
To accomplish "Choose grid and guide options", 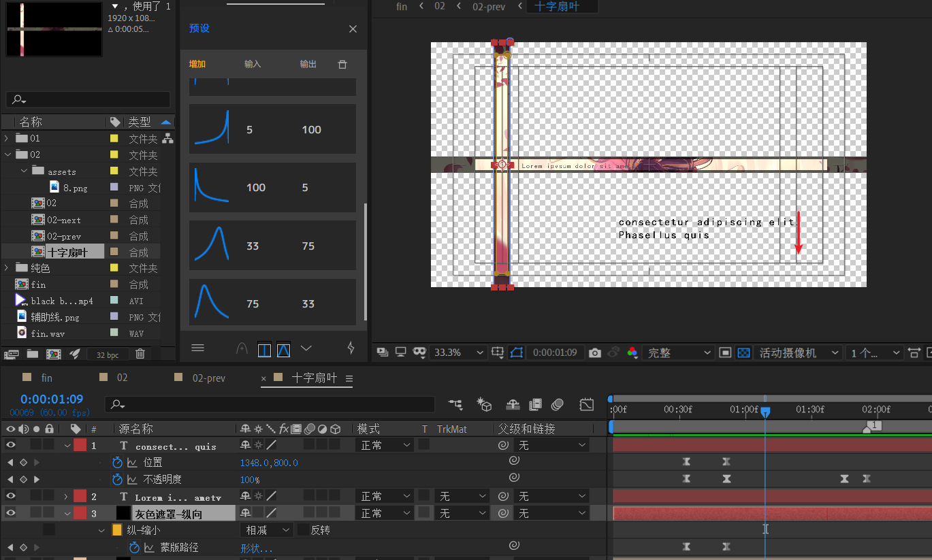I will pyautogui.click(x=498, y=352).
